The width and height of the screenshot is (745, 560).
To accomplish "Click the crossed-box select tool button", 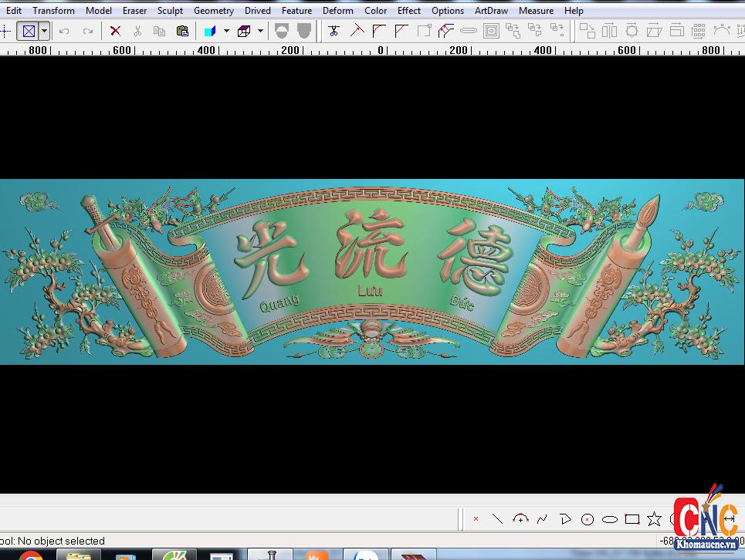I will (x=29, y=32).
